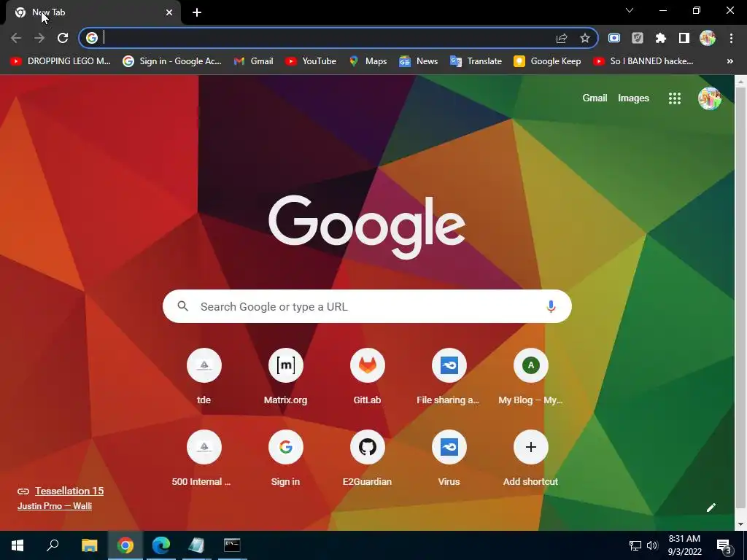Image resolution: width=747 pixels, height=560 pixels.
Task: Open the notepad-style taskbar app icon
Action: click(196, 545)
